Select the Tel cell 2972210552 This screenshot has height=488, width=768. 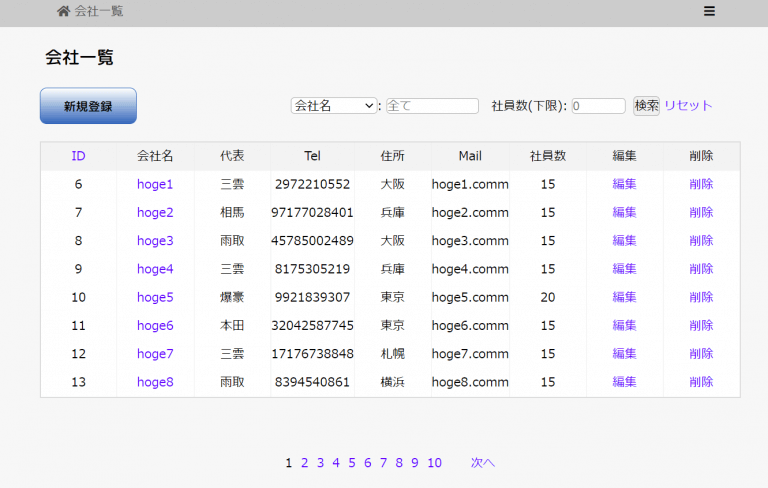point(312,184)
